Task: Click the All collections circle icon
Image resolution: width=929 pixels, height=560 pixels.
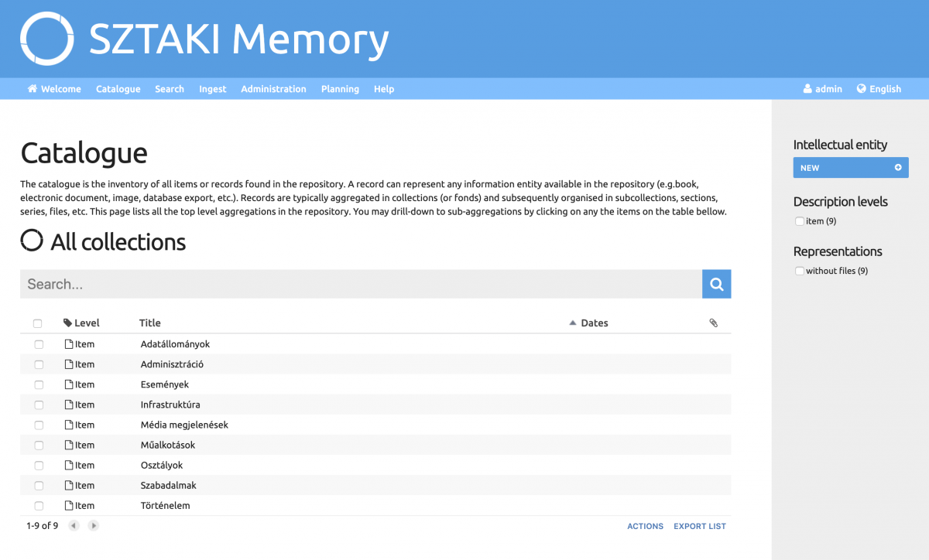Action: [32, 241]
